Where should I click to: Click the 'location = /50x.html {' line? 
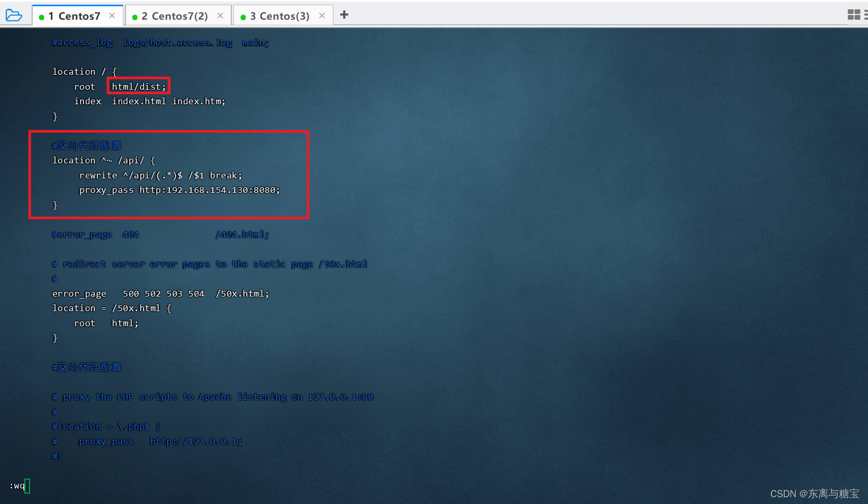coord(112,308)
